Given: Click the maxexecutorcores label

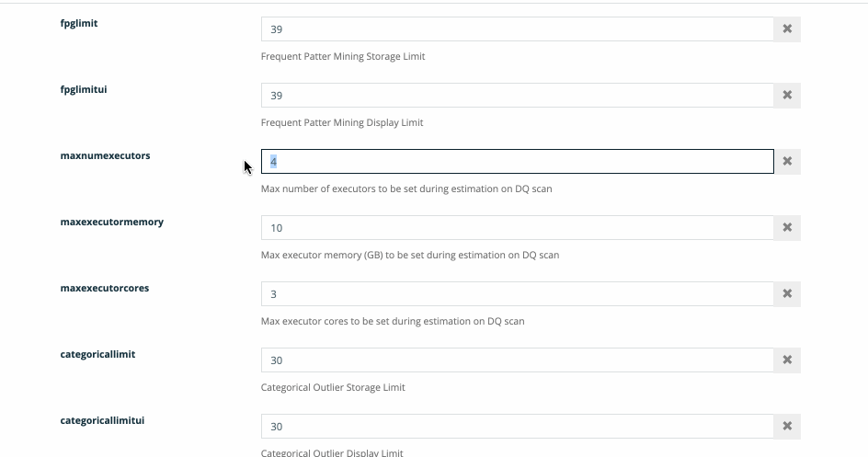Looking at the screenshot, I should pyautogui.click(x=104, y=289).
